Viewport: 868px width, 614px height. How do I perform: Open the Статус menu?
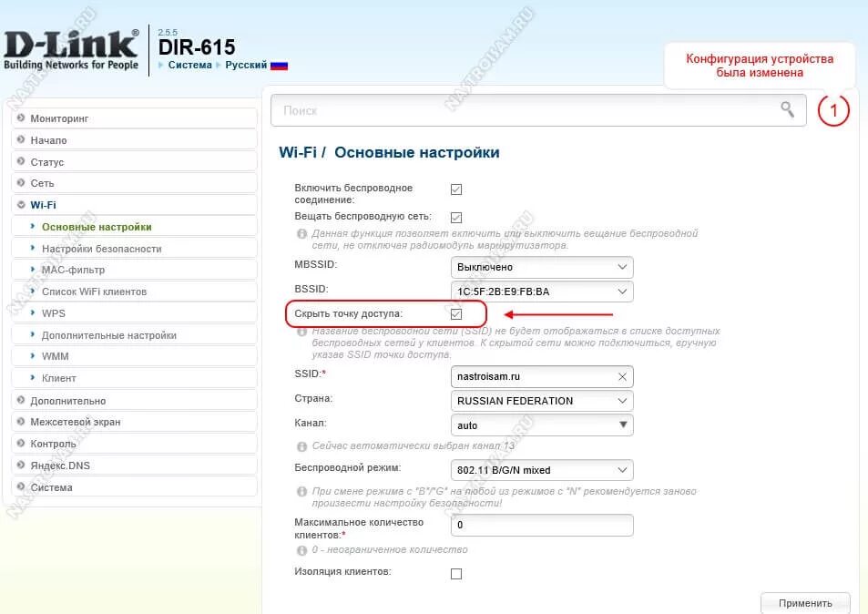tap(134, 161)
